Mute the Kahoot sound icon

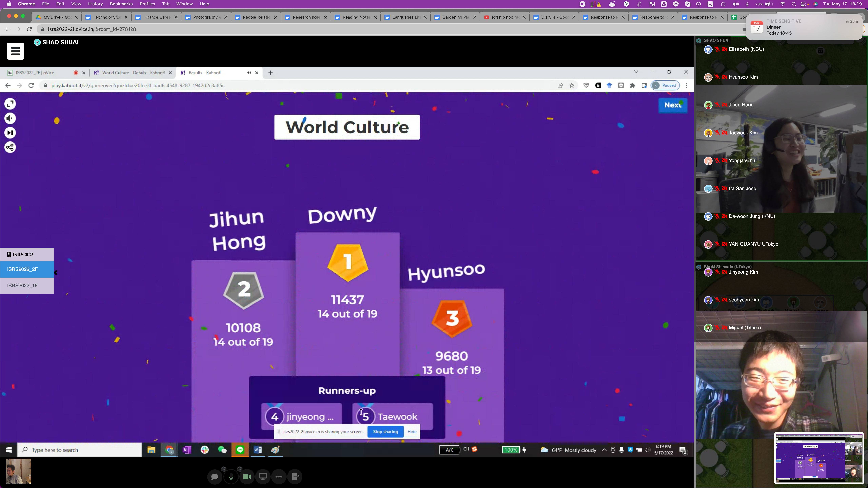(10, 119)
